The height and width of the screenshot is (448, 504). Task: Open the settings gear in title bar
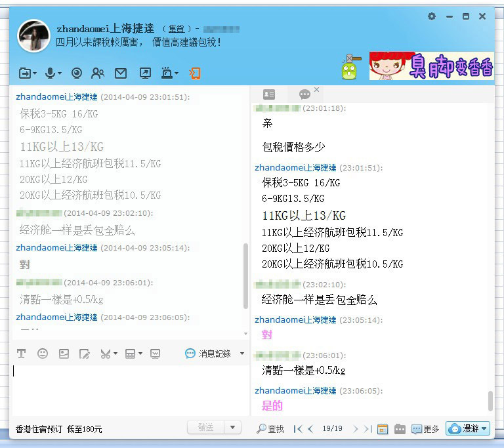coord(432,16)
